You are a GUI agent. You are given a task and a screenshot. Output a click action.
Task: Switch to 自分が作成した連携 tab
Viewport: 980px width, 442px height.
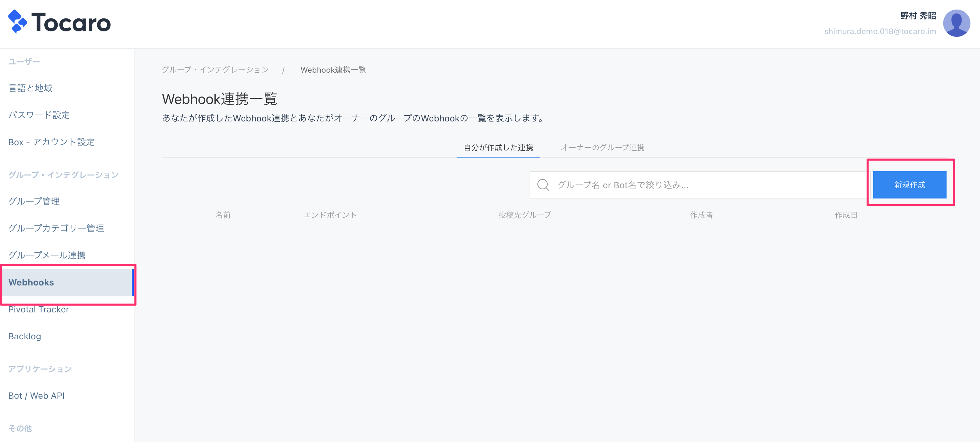(x=498, y=148)
